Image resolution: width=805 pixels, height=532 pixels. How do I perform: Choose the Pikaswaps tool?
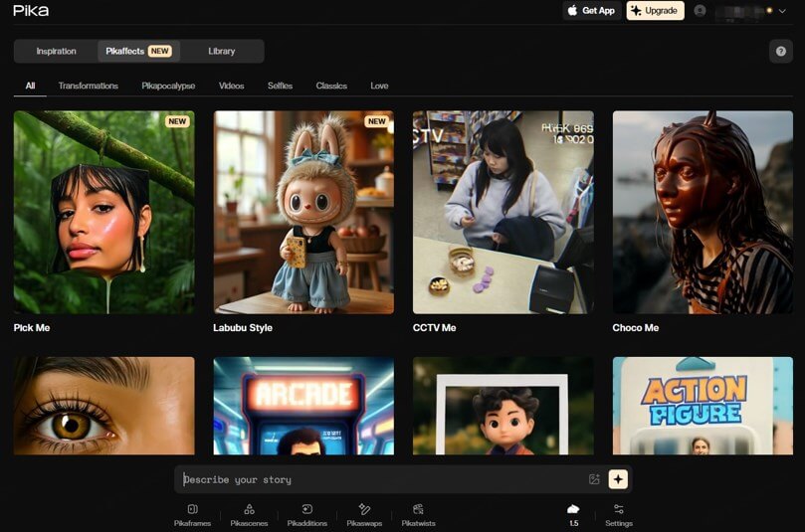(x=364, y=514)
